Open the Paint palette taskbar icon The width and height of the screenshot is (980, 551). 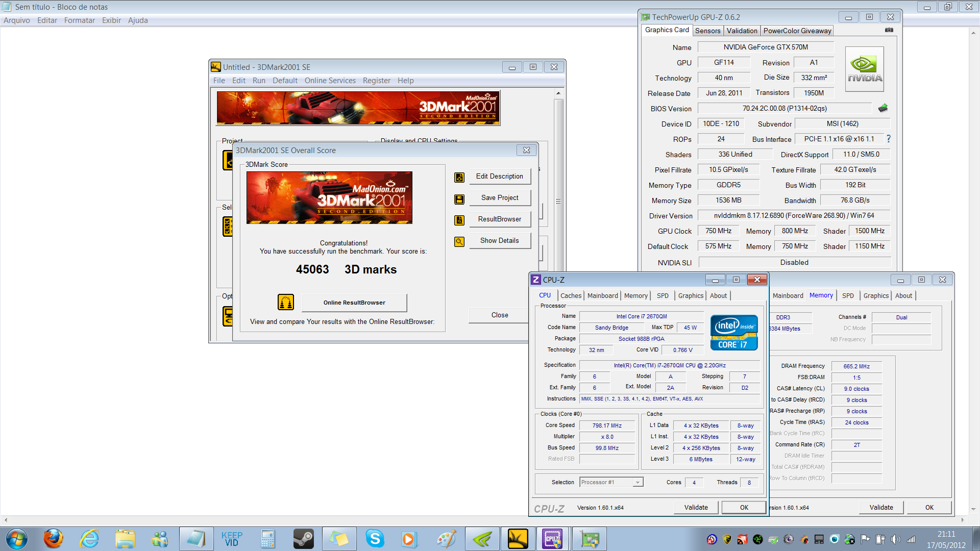(x=446, y=539)
